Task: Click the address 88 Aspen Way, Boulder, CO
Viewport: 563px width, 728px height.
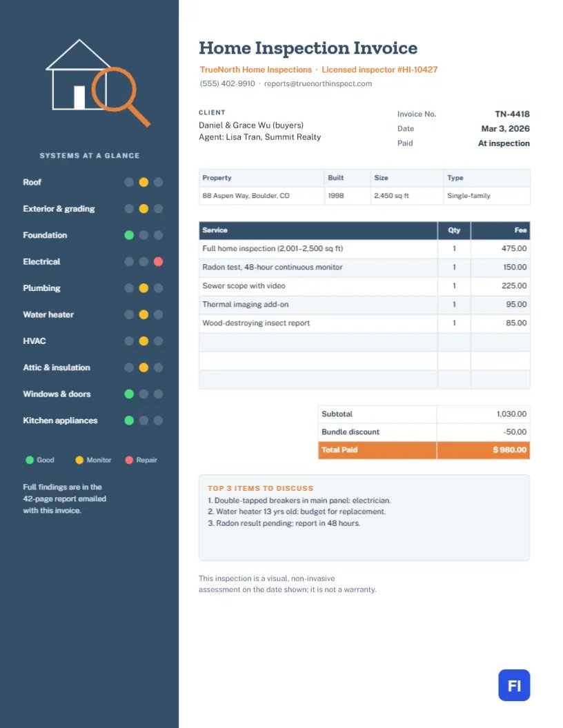Action: coord(261,196)
